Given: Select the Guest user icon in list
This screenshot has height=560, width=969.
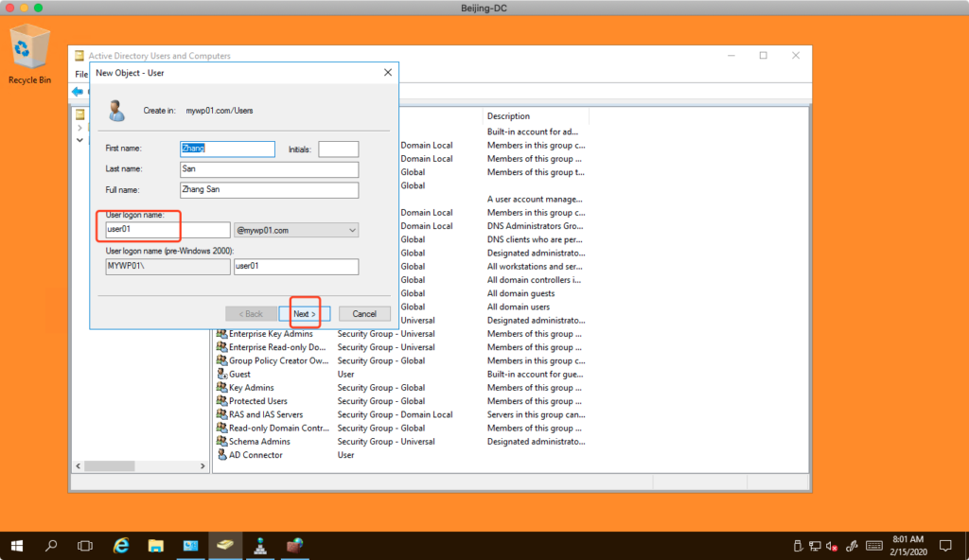Looking at the screenshot, I should pyautogui.click(x=221, y=375).
